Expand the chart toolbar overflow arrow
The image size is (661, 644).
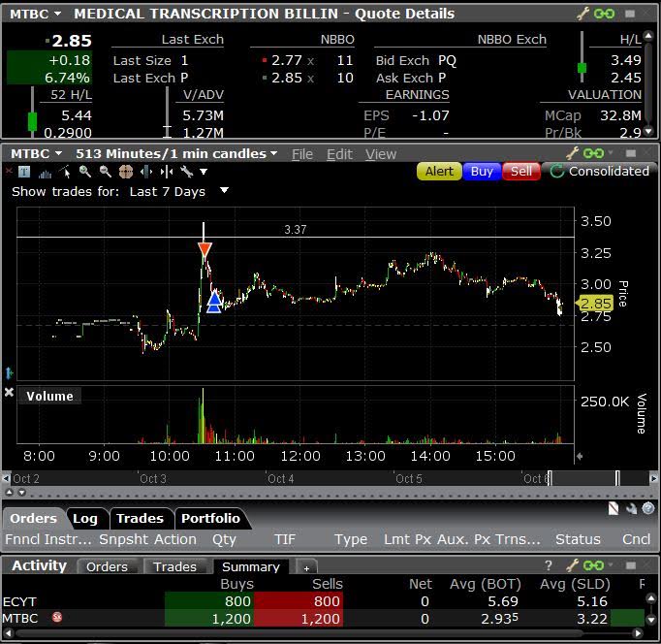pyautogui.click(x=204, y=172)
